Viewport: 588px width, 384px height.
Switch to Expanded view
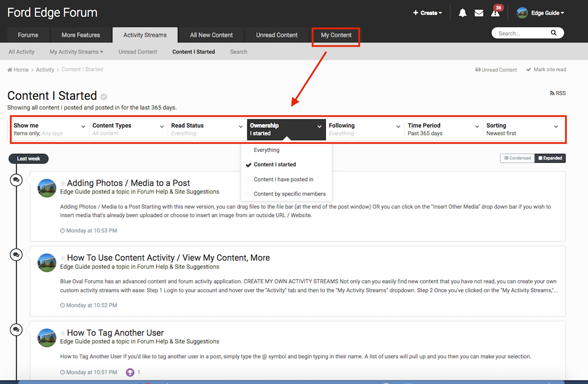[550, 158]
